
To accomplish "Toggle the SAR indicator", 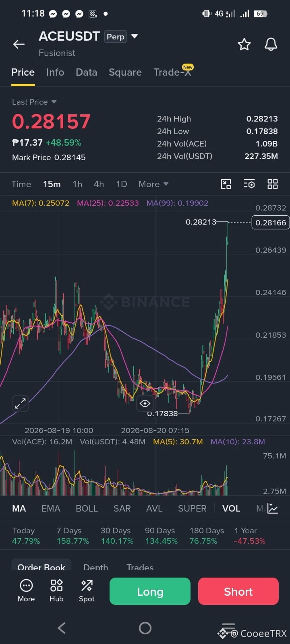I will 122,508.
